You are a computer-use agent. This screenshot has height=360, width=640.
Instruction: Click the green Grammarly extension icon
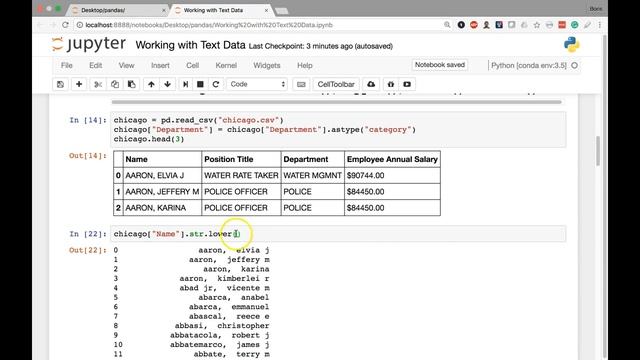pos(574,25)
